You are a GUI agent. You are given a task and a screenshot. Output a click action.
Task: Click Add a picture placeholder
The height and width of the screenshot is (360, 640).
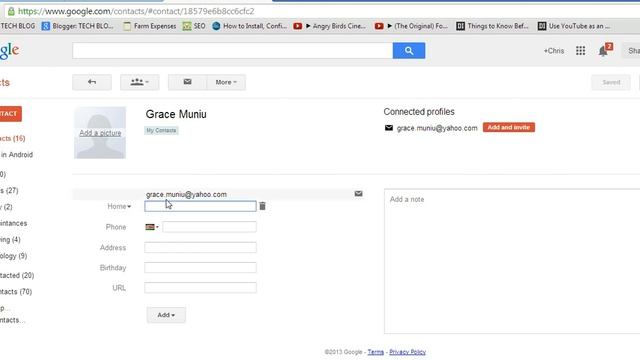pyautogui.click(x=100, y=133)
